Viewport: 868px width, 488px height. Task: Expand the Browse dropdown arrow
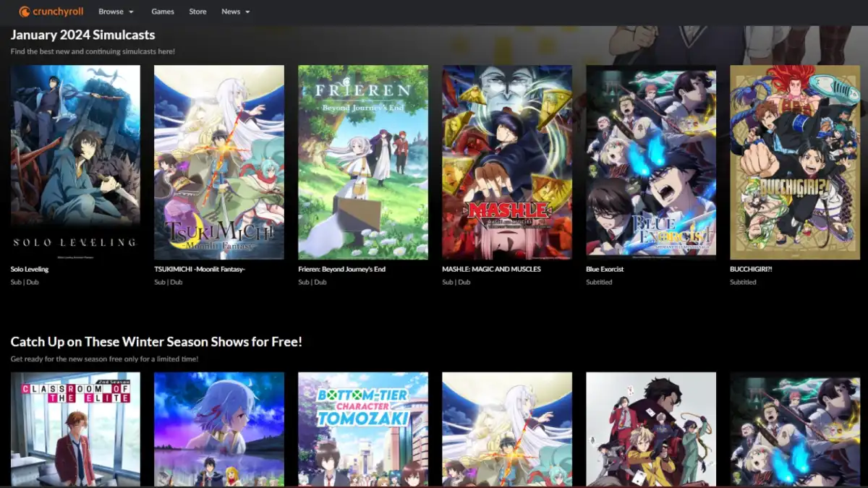click(132, 12)
